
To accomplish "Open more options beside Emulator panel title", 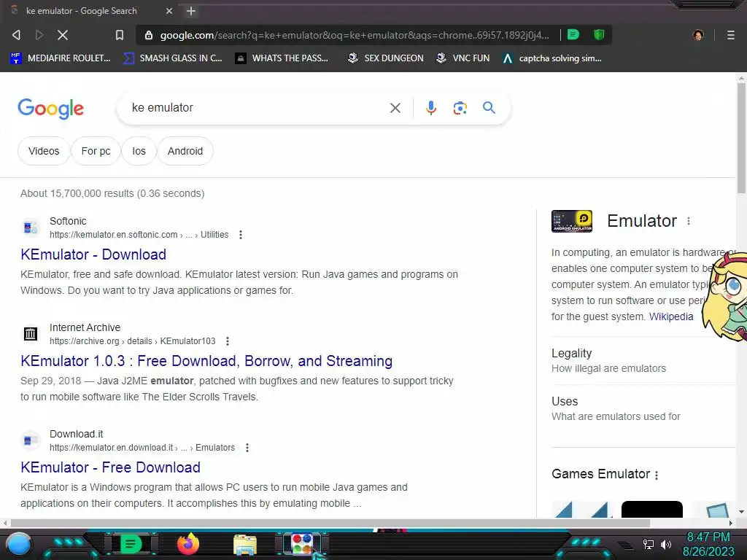I will click(689, 221).
